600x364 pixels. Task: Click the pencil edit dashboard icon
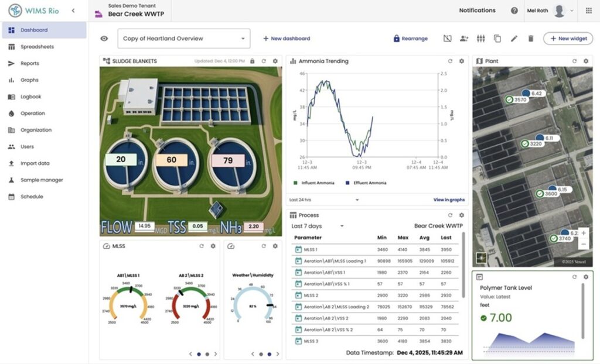point(514,39)
